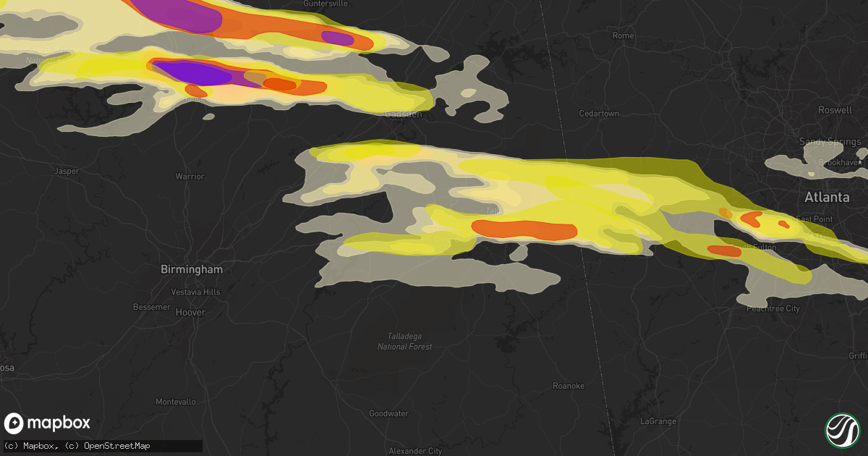This screenshot has width=868, height=456.
Task: Select the East Point label
Action: 814,219
